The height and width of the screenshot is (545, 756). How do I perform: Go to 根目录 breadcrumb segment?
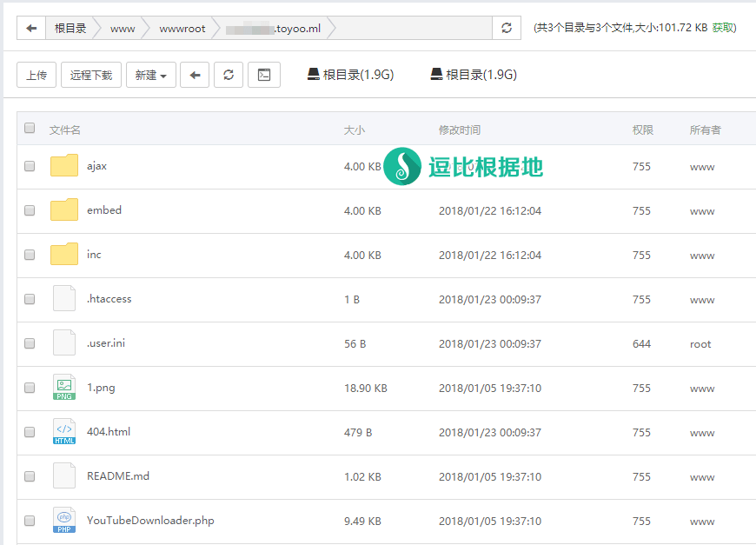[70, 29]
